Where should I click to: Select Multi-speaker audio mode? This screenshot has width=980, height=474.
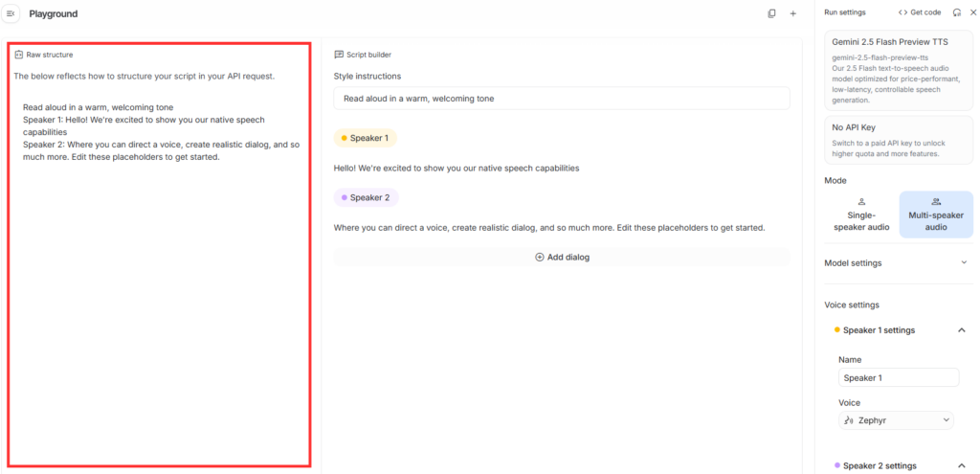[x=936, y=214]
